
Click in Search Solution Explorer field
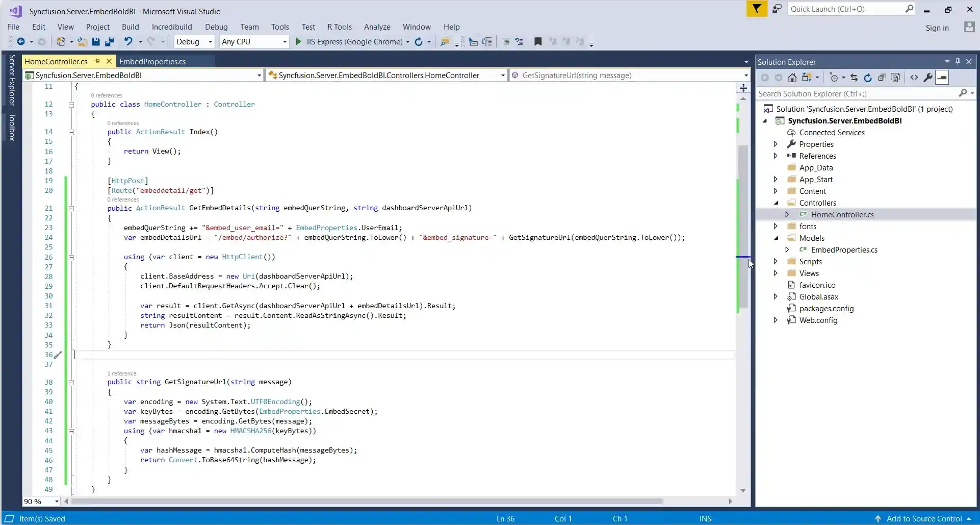857,94
